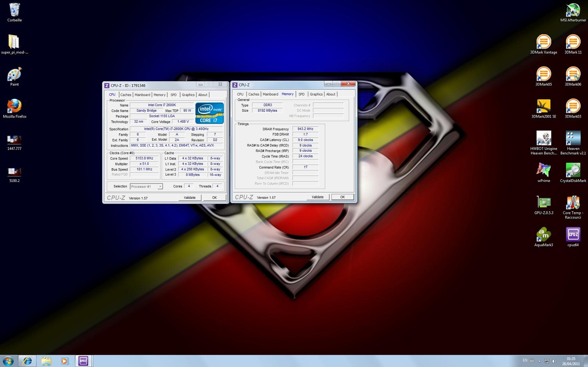This screenshot has height=367, width=588.
Task: Open 3DMark03 shortcut
Action: click(x=573, y=108)
